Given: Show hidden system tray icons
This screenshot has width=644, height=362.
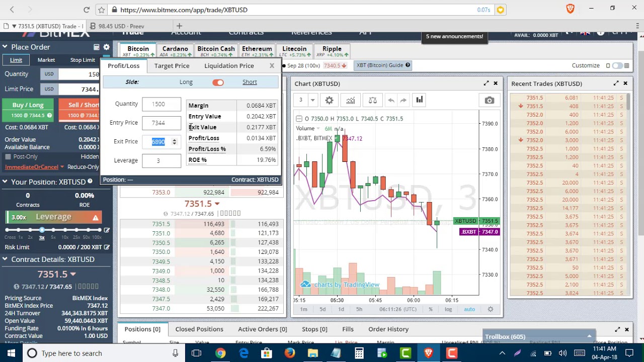Looking at the screenshot, I should (x=502, y=353).
